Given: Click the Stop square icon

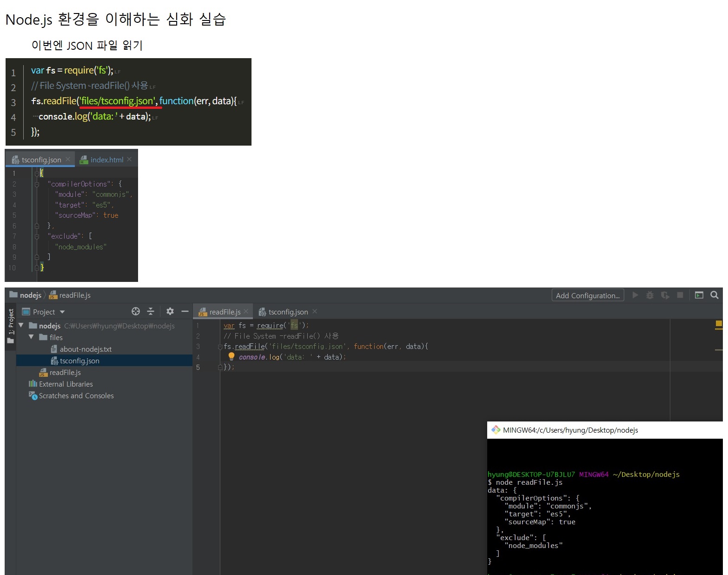Looking at the screenshot, I should (680, 295).
